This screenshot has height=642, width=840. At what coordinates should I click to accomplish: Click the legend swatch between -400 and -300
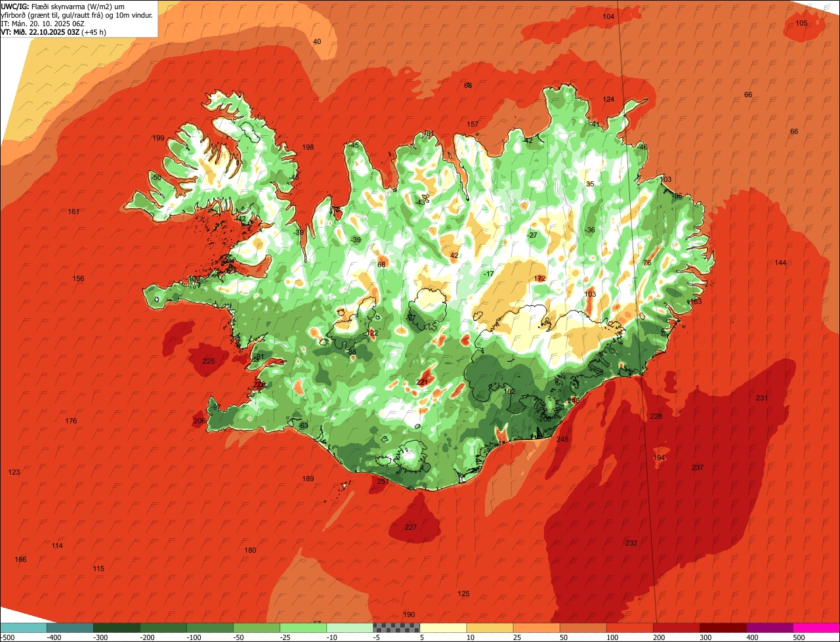coord(70,628)
